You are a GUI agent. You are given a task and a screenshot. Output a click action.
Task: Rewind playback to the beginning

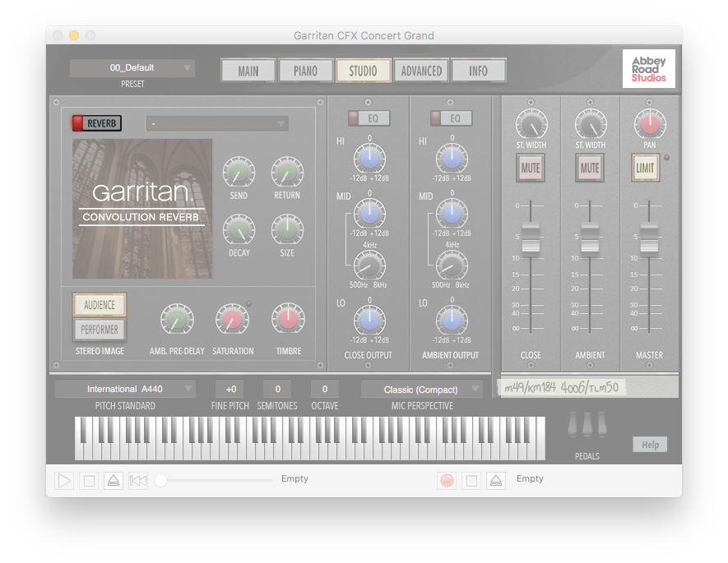[138, 481]
